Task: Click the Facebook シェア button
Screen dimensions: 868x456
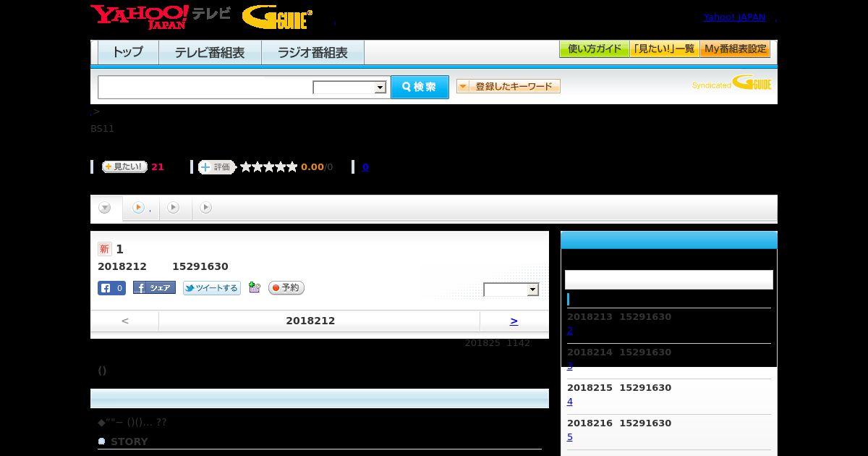Action: [x=154, y=288]
